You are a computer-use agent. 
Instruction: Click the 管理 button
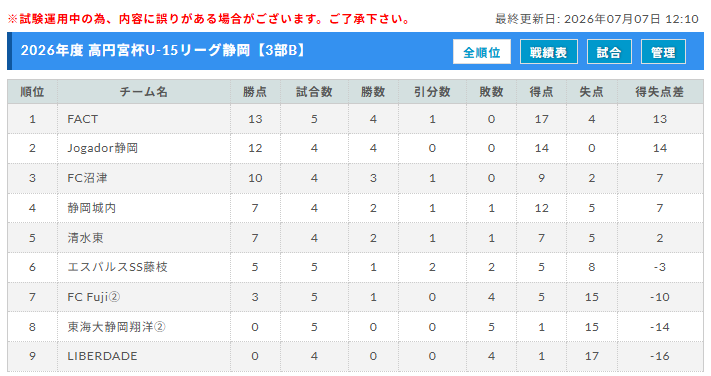663,52
